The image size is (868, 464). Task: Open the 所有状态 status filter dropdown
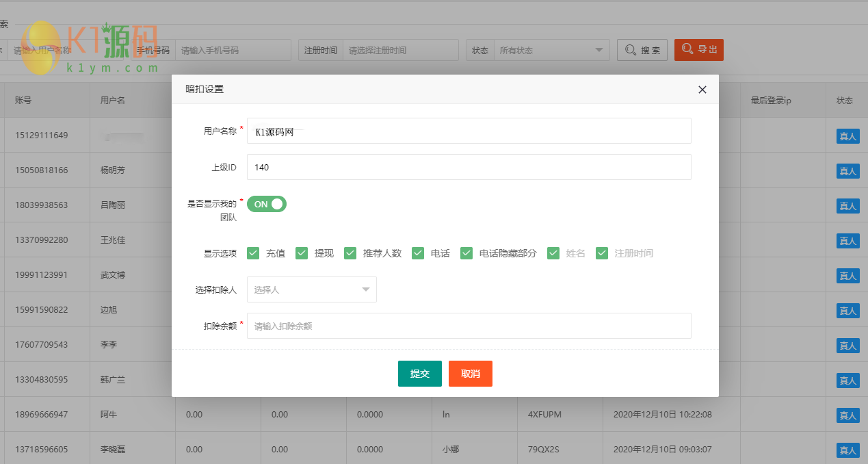click(551, 49)
